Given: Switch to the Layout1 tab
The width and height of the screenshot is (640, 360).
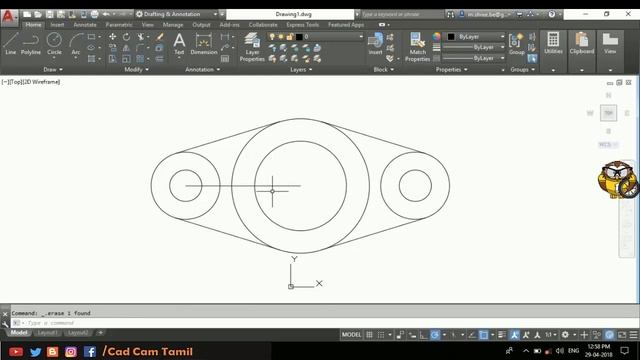Looking at the screenshot, I should coord(47,333).
